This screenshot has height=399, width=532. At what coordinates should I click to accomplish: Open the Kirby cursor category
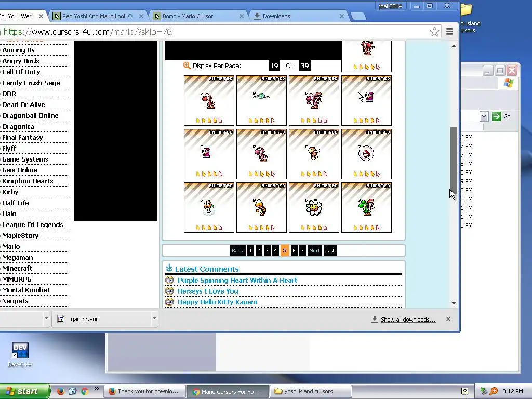pyautogui.click(x=10, y=192)
